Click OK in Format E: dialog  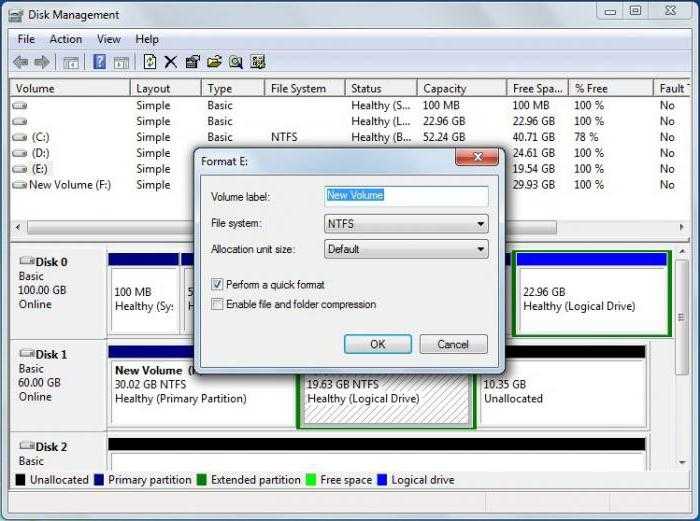coord(378,344)
